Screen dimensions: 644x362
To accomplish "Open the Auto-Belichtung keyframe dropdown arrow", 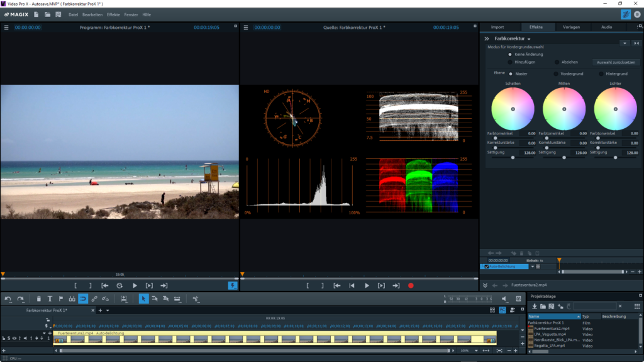I will [532, 266].
